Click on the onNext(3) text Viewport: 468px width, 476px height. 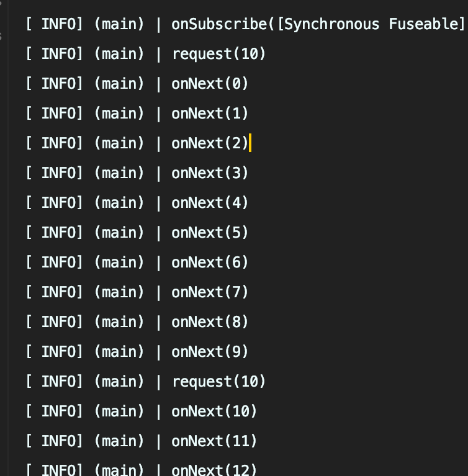pos(210,173)
